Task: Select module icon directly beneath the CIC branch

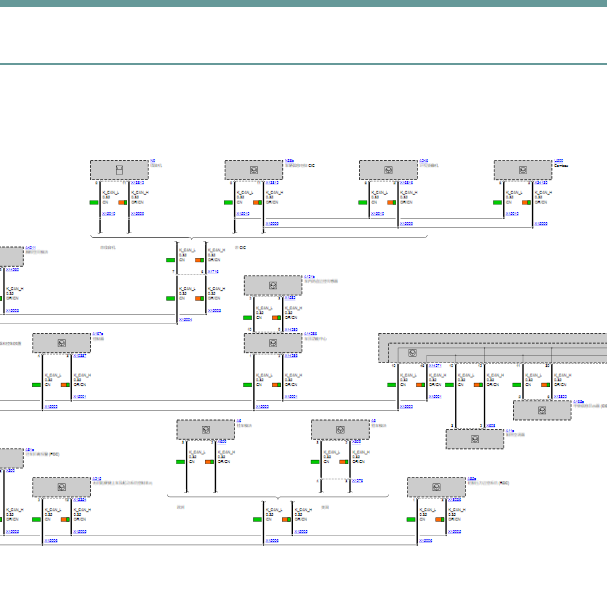Action: tap(273, 285)
